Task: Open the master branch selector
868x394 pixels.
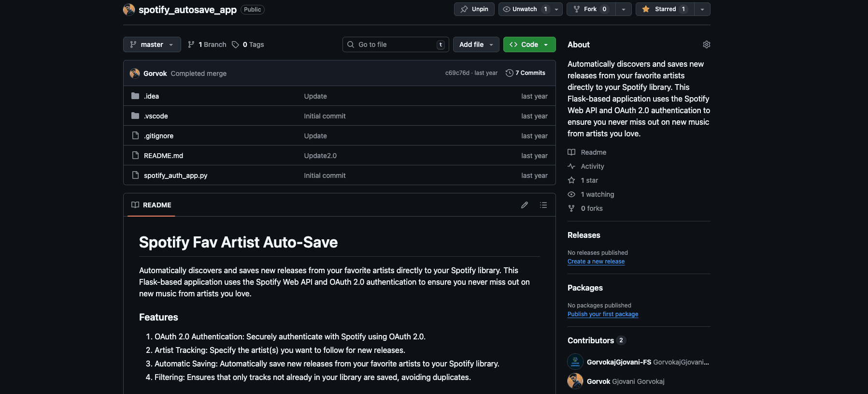Action: [x=152, y=44]
